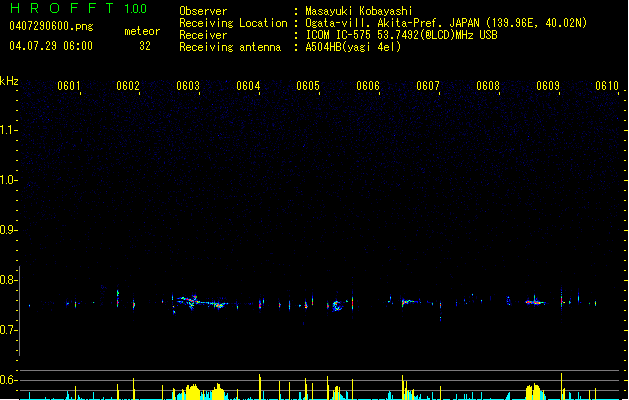
Task: Click the 0602 time marker
Action: (x=128, y=86)
